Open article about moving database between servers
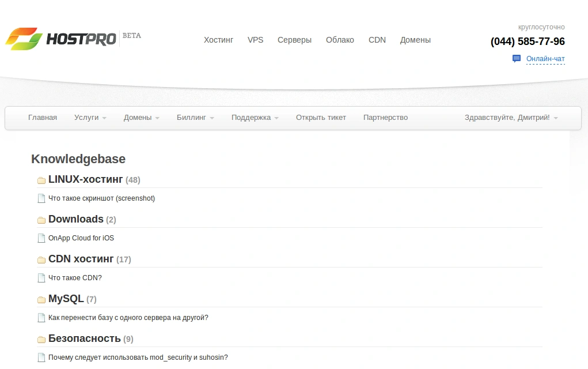This screenshot has height=369, width=588. [x=128, y=318]
